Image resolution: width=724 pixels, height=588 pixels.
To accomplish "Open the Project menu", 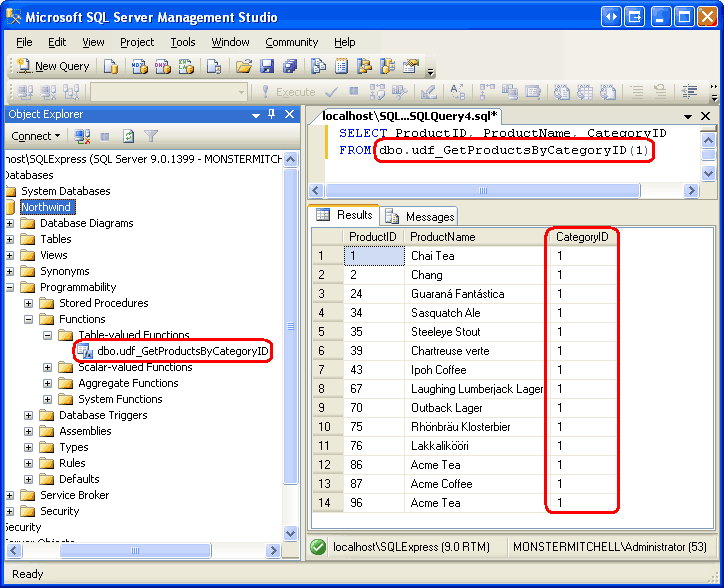I will click(137, 42).
